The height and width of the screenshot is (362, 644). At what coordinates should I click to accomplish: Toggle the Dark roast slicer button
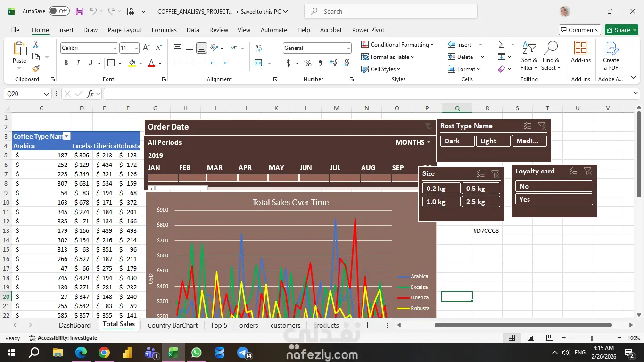457,141
